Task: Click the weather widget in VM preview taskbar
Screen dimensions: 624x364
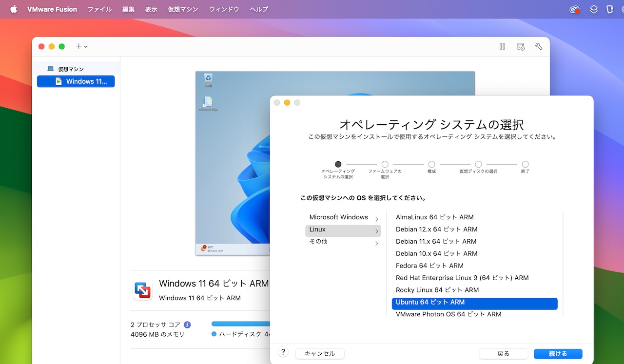Action: tap(212, 249)
